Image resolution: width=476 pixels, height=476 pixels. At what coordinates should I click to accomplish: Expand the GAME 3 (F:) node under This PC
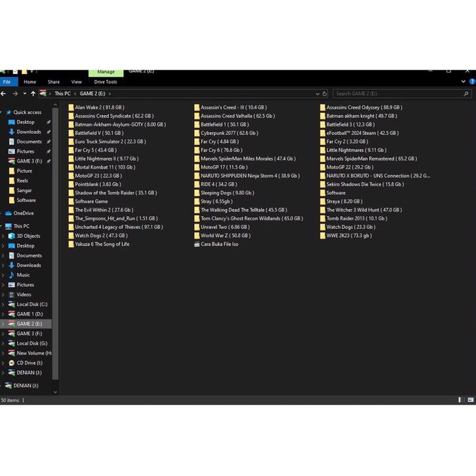tap(3, 334)
